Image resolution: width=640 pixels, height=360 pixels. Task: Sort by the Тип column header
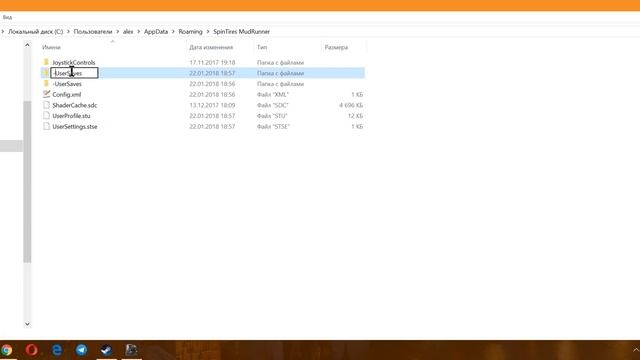click(262, 47)
